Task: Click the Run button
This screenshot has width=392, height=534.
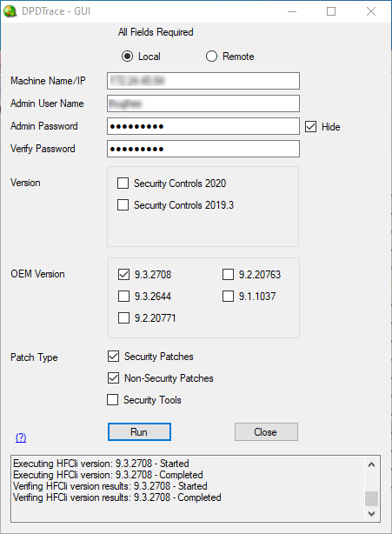Action: [x=139, y=432]
